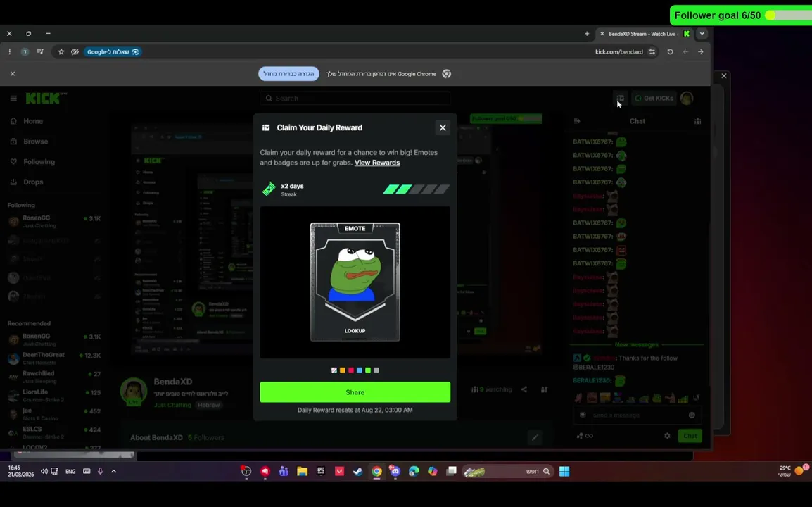The image size is (812, 507).
Task: Collapse the chat panel
Action: click(577, 121)
